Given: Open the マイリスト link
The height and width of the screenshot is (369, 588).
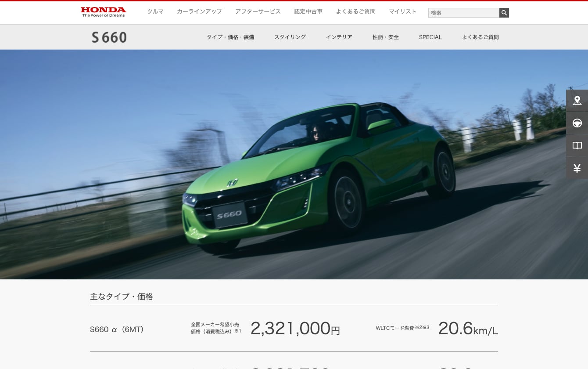Looking at the screenshot, I should click(402, 12).
